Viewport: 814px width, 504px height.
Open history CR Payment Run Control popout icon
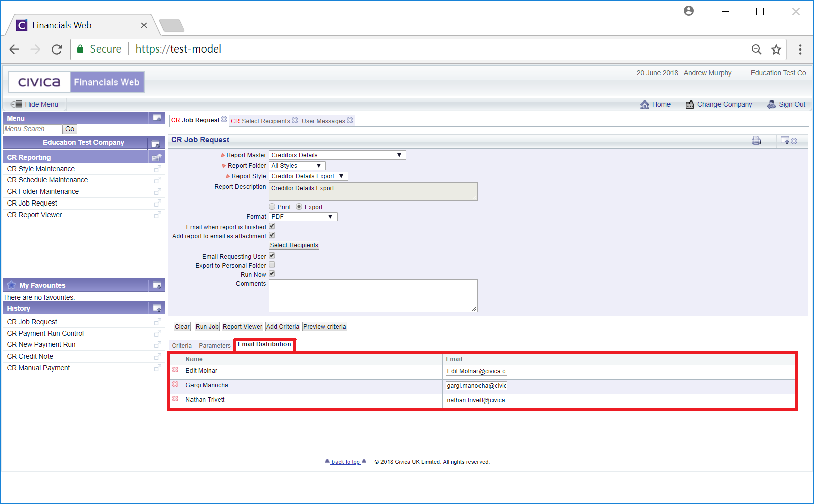coord(157,333)
